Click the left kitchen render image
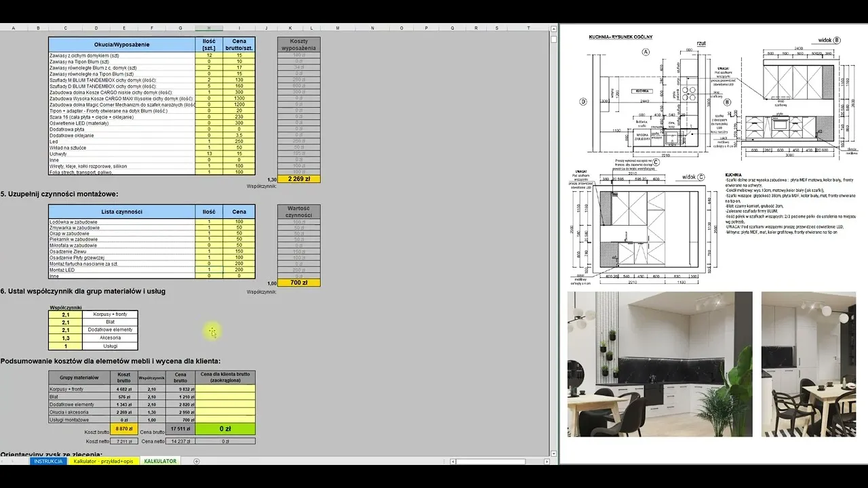Screen dimensions: 868x488 (660, 364)
